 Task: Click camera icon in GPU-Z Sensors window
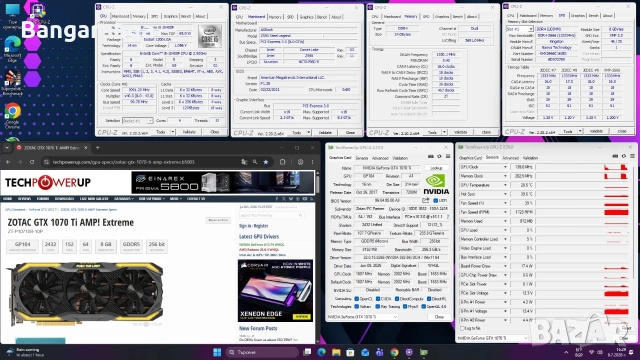615,156
